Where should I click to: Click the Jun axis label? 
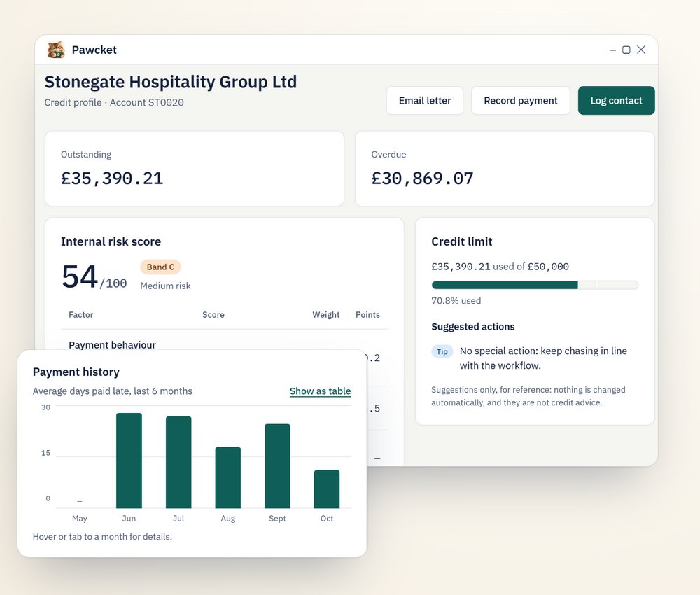pos(129,518)
